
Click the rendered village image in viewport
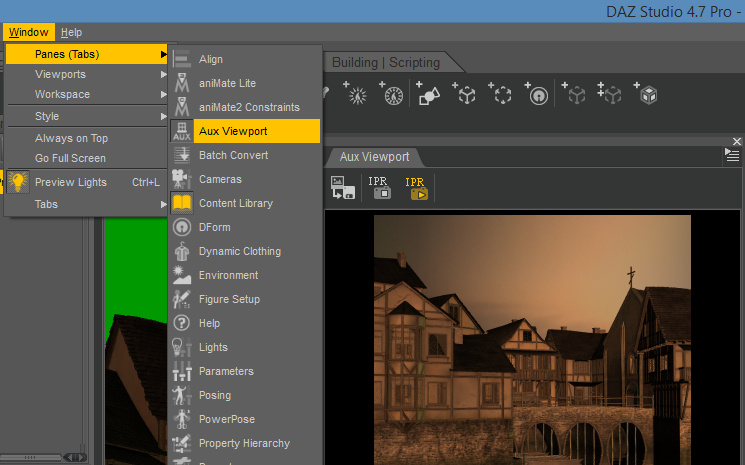pyautogui.click(x=532, y=340)
